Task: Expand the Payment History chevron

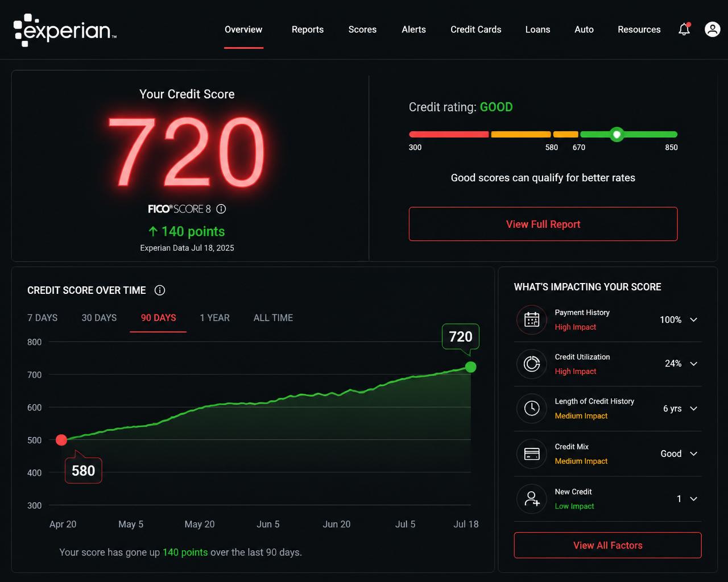Action: click(x=694, y=319)
